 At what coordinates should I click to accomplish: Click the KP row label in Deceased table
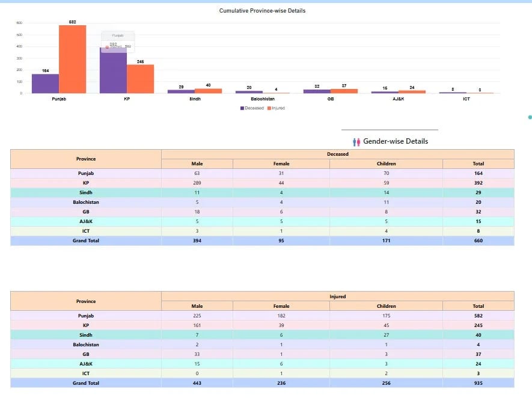86,183
